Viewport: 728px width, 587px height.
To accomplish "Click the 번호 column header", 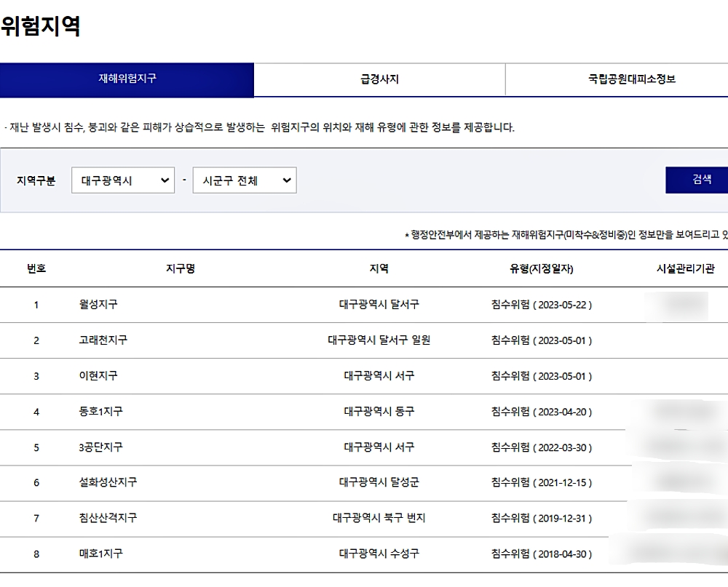I will coord(36,268).
